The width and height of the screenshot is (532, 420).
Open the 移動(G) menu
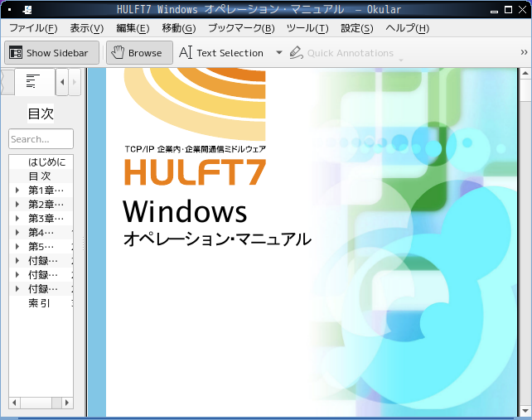tap(179, 28)
